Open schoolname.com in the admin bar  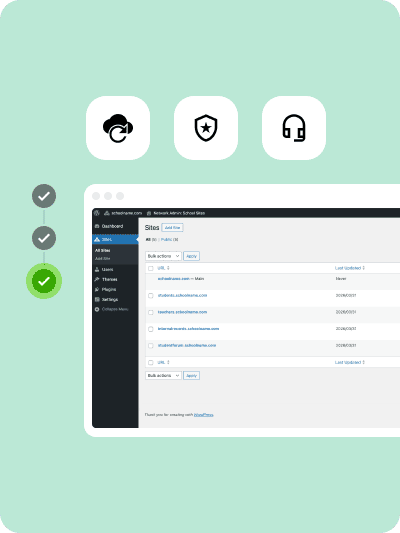pos(123,213)
